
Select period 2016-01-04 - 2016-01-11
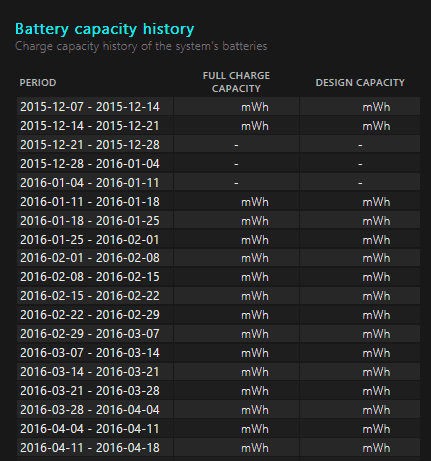click(x=90, y=183)
